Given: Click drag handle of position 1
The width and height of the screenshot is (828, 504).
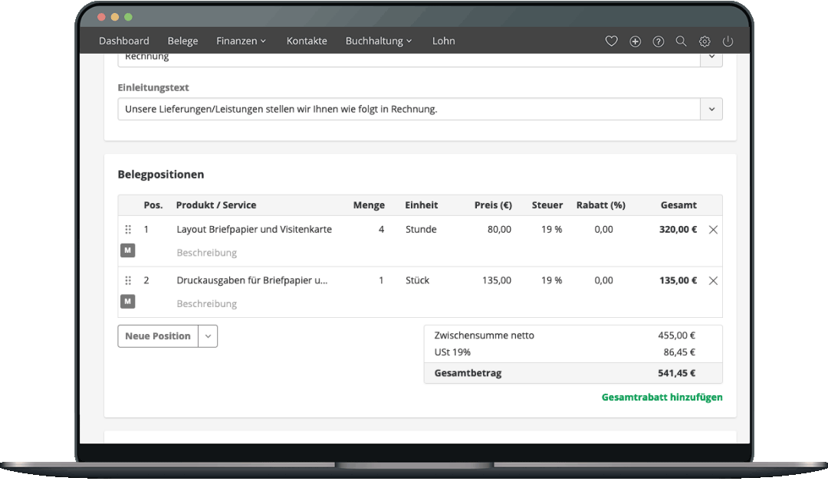Looking at the screenshot, I should (x=128, y=230).
